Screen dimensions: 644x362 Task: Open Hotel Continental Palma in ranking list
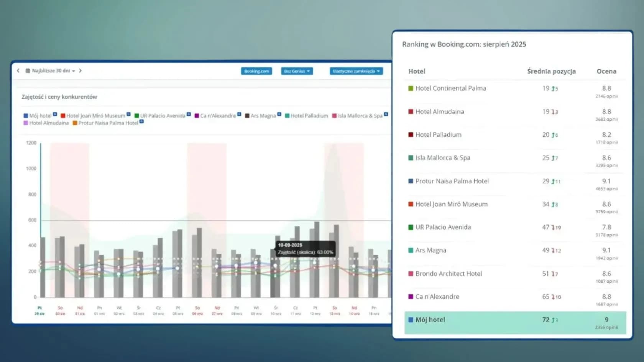click(x=450, y=88)
